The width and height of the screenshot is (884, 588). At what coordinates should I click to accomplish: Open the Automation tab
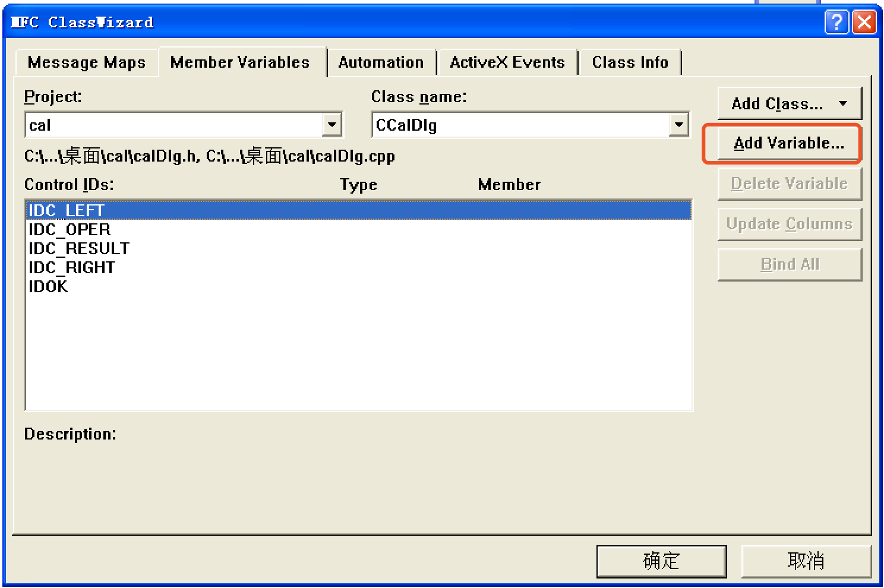[381, 62]
